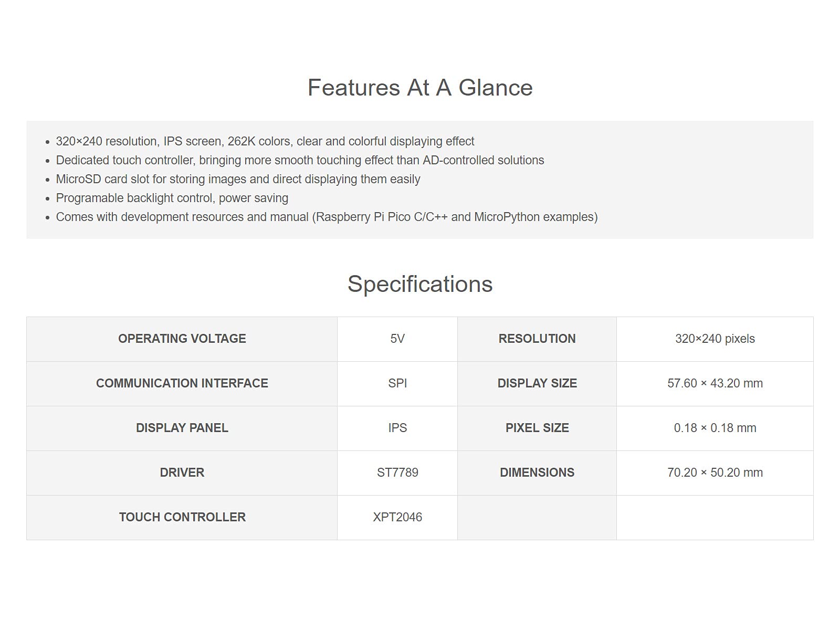Select the SPI value cell

pyautogui.click(x=397, y=384)
